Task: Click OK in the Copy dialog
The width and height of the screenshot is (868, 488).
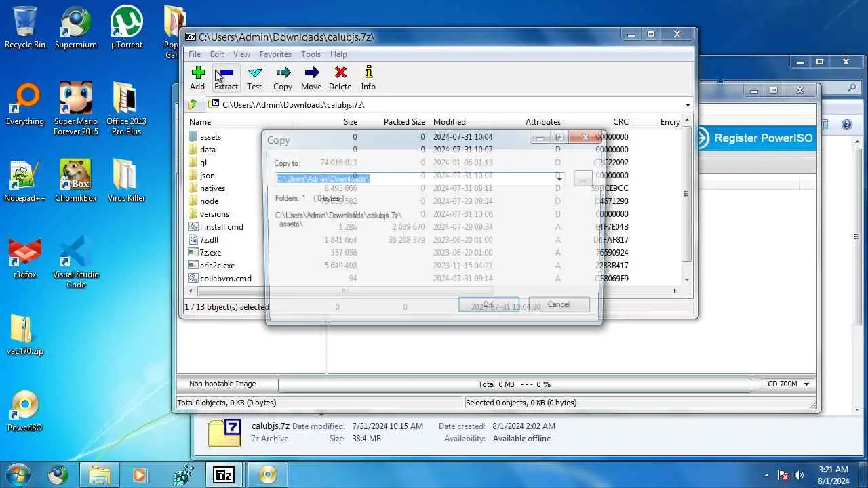Action: (x=489, y=305)
